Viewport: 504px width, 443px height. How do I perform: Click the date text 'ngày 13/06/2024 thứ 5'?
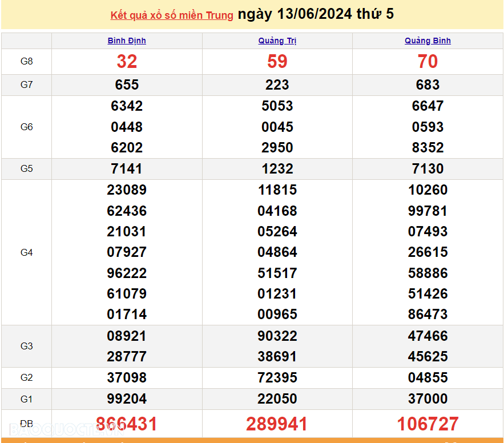click(x=316, y=14)
